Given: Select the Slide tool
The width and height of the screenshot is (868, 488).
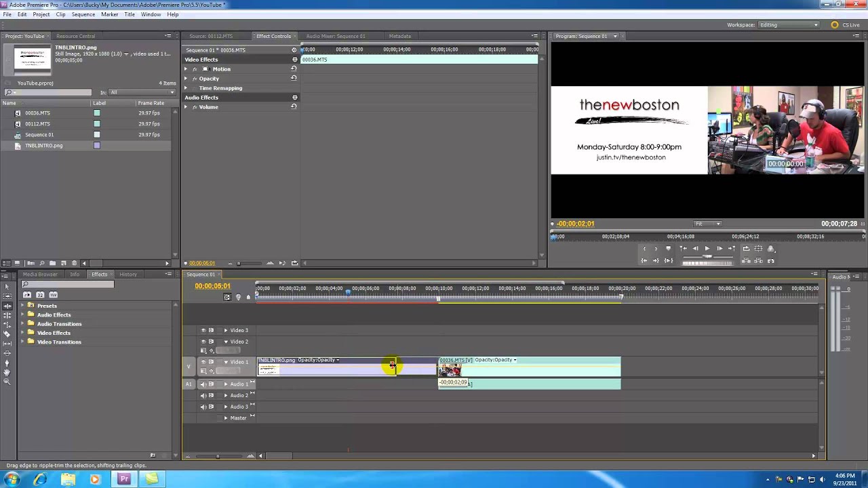Looking at the screenshot, I should (7, 352).
